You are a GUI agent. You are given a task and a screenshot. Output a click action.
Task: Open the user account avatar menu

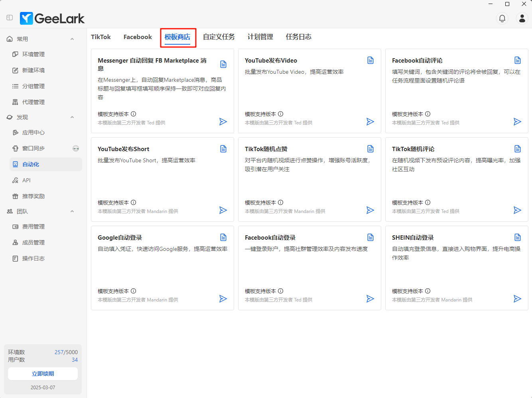click(x=522, y=18)
